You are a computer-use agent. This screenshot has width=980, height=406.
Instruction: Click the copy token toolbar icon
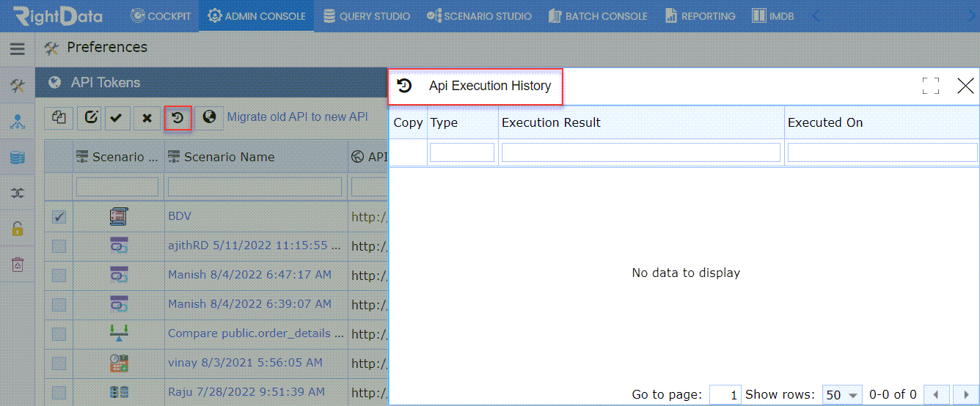coord(59,117)
